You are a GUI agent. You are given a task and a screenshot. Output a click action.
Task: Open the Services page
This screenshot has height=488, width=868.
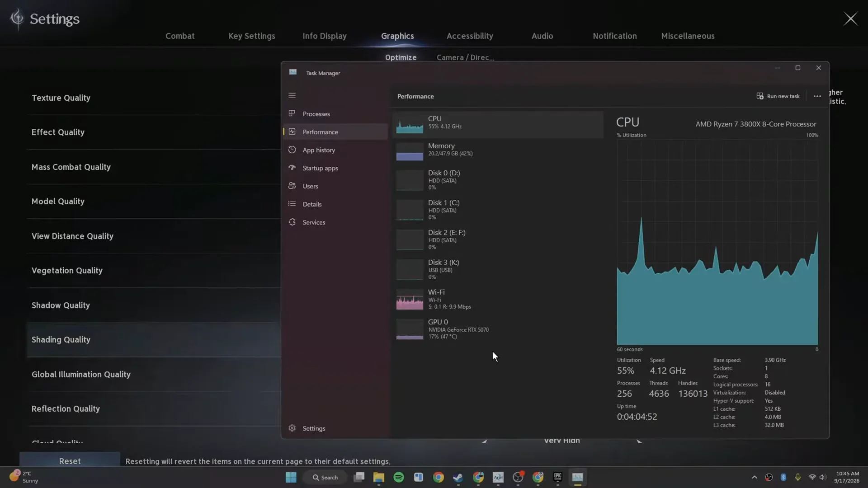pos(335,222)
